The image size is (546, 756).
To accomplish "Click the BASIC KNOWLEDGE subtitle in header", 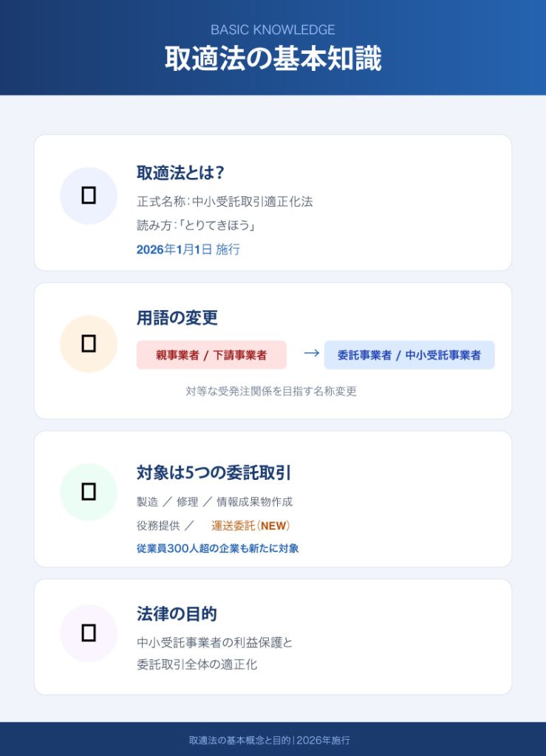I will point(273,30).
